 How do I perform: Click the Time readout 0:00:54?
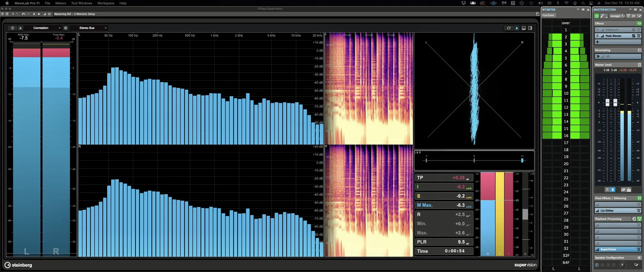coord(455,251)
